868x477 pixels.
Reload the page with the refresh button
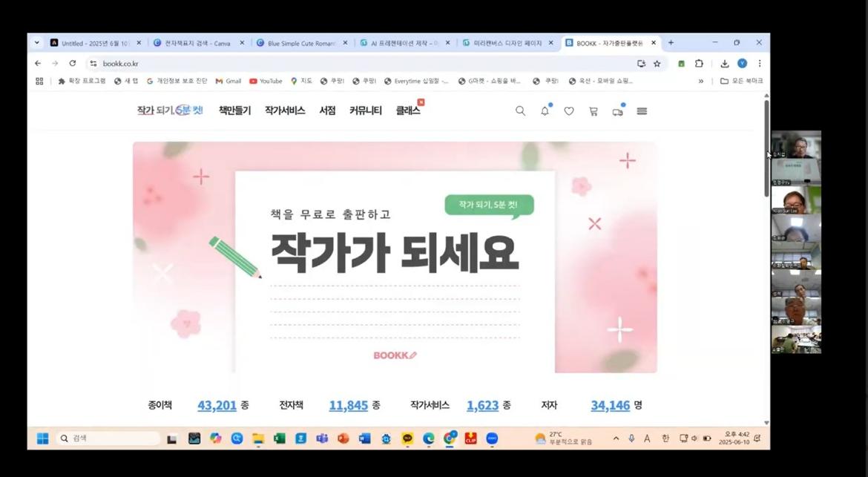pos(72,64)
